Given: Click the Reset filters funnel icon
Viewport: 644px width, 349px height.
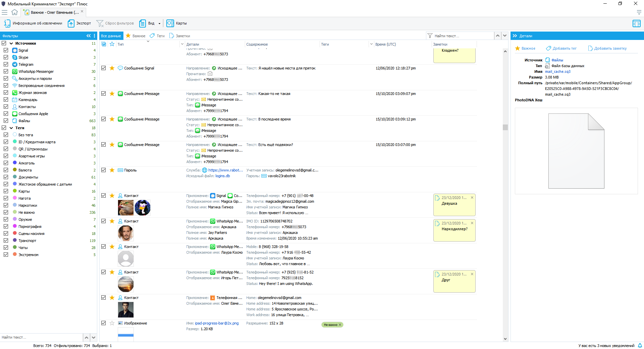Looking at the screenshot, I should pyautogui.click(x=100, y=23).
